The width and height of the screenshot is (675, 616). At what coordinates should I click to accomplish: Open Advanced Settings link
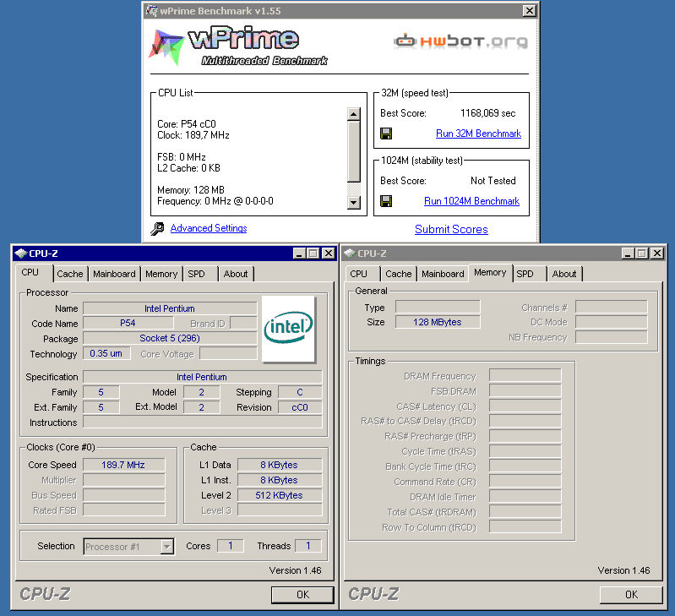tap(209, 228)
